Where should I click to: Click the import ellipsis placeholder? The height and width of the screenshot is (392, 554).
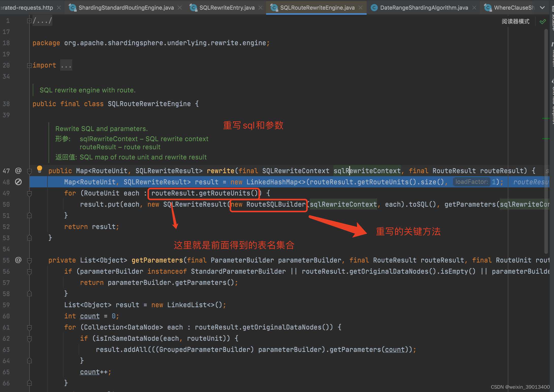click(x=66, y=65)
